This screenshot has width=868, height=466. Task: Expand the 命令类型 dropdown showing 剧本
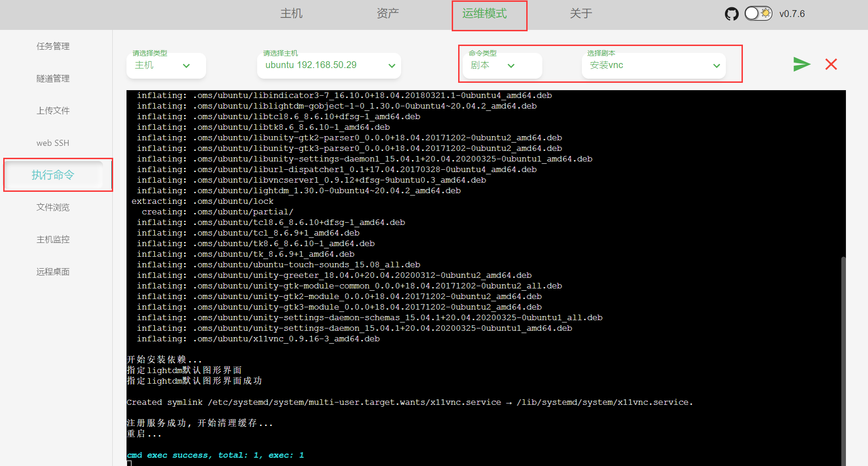(x=502, y=65)
